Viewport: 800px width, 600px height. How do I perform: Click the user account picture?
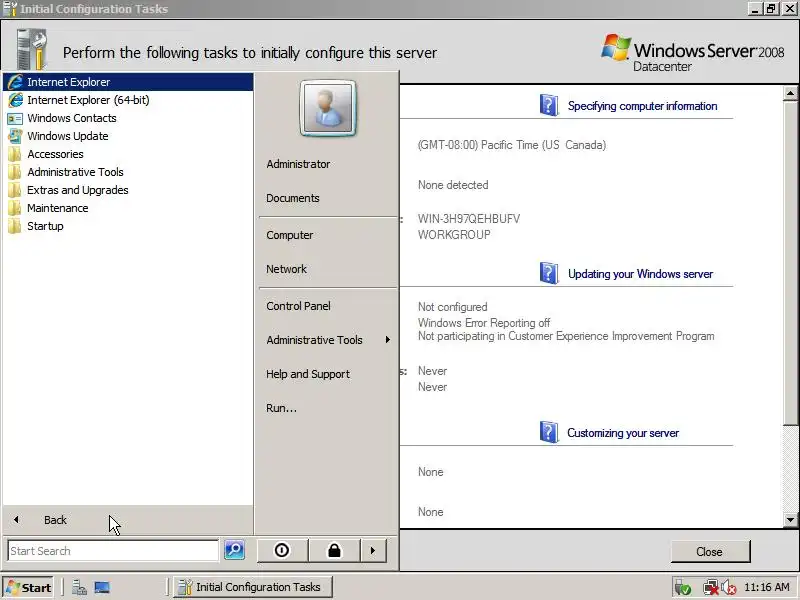click(x=328, y=108)
